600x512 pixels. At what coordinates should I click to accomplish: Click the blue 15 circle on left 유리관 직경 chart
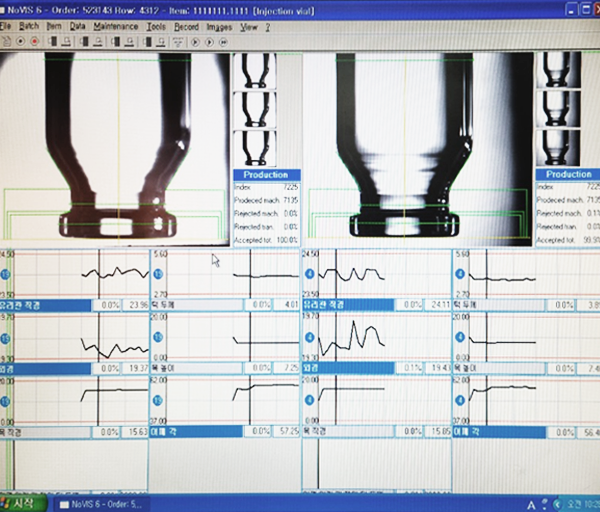(6, 274)
